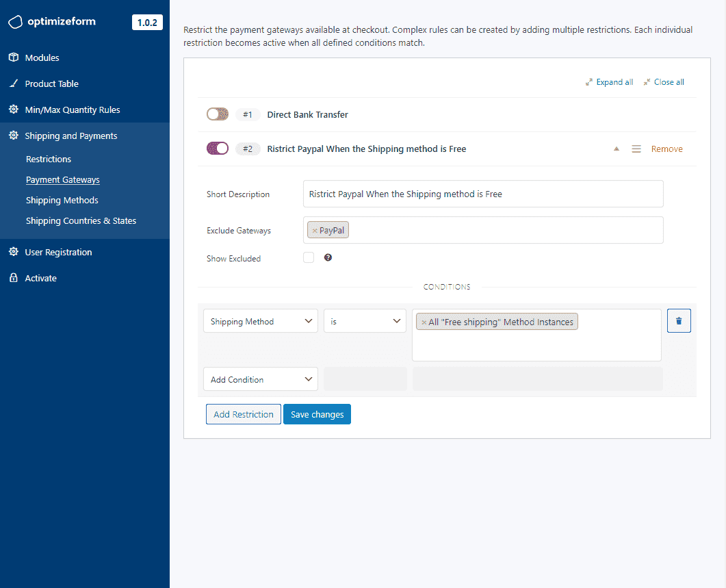
Task: Click the Activate lock icon
Action: point(14,277)
